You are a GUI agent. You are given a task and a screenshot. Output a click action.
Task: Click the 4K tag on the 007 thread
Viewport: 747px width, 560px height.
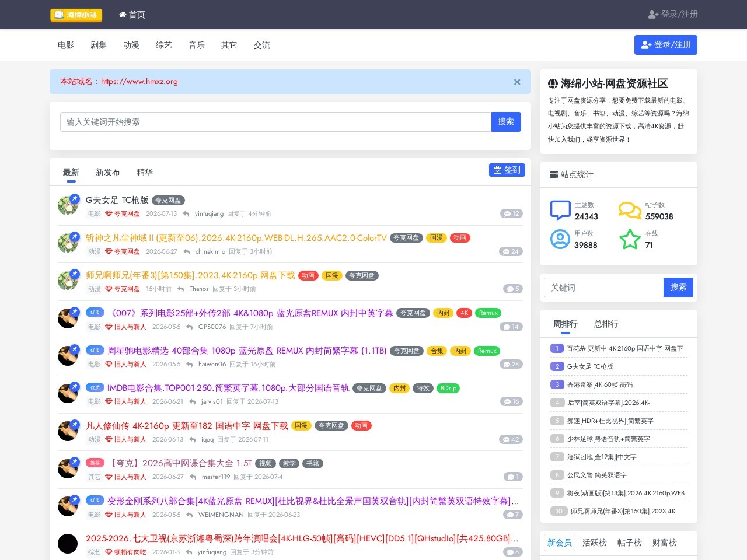(x=465, y=313)
